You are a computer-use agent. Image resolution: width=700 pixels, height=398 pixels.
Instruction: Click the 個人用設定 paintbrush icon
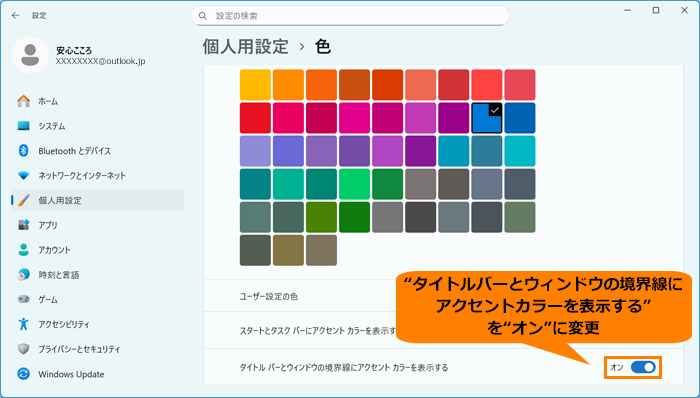coord(24,200)
